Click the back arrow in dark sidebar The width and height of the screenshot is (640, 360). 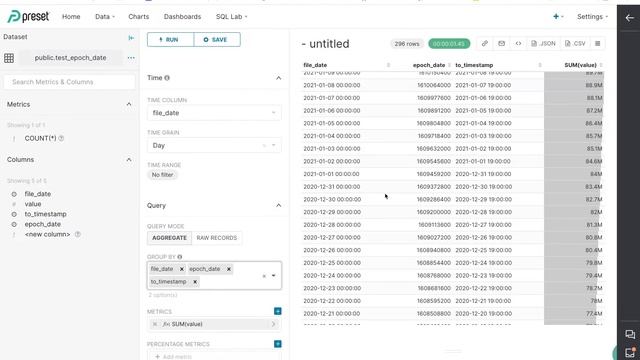629,18
